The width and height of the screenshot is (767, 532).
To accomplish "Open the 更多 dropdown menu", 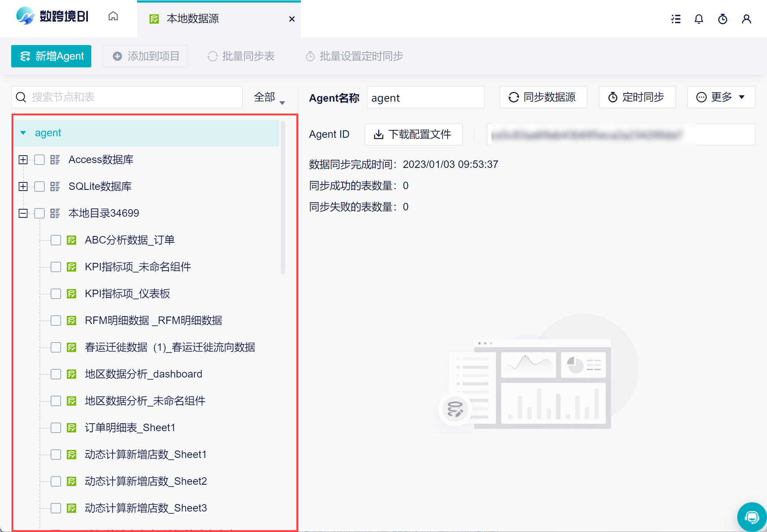I will click(x=721, y=97).
